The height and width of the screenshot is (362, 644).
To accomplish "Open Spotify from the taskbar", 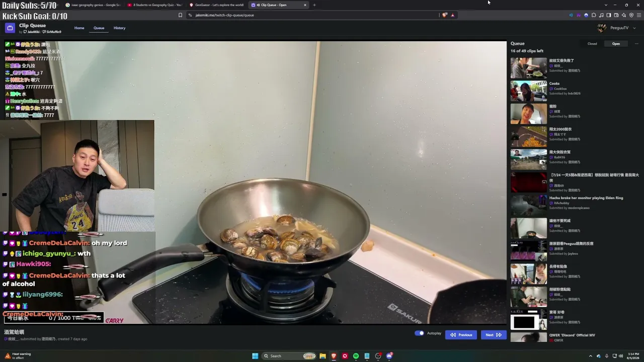I will coord(356,356).
